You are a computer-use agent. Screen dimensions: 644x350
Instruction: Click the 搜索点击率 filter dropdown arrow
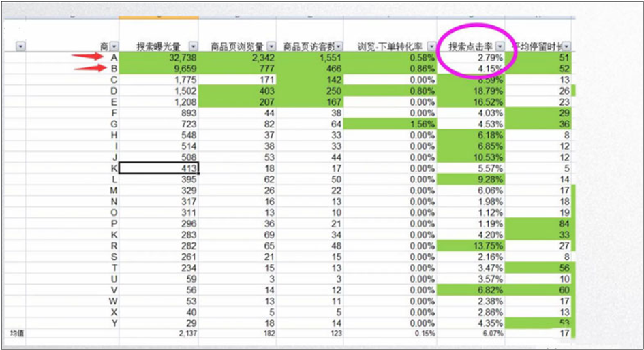[500, 46]
